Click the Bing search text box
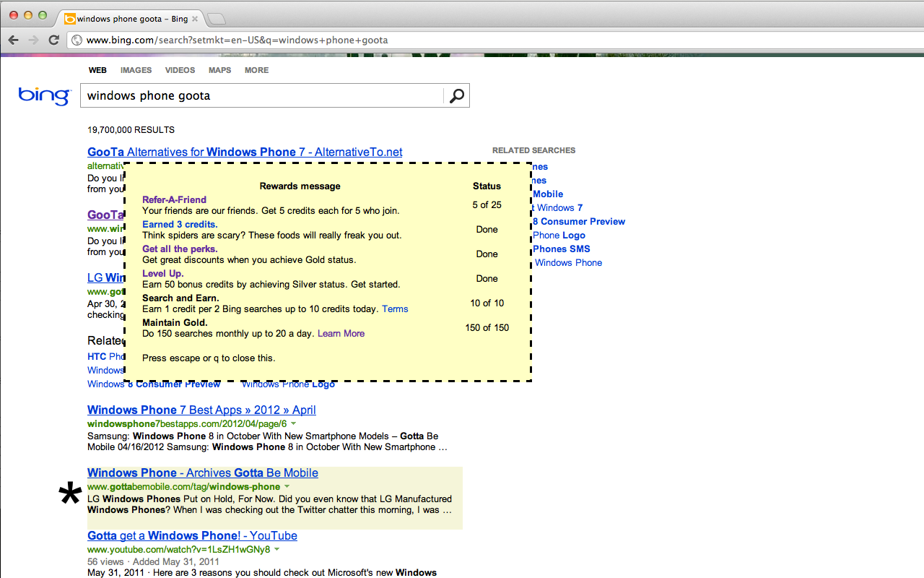Viewport: 924px width, 578px height. click(262, 95)
